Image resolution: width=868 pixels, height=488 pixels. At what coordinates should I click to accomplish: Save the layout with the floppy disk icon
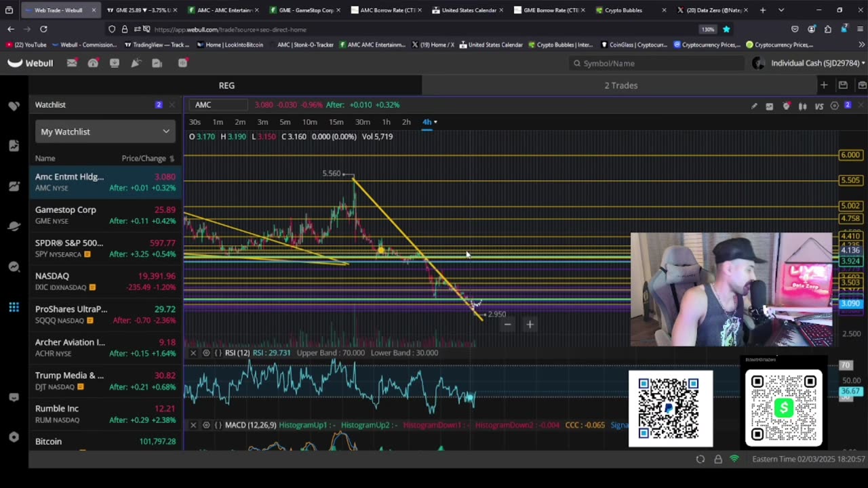click(843, 85)
